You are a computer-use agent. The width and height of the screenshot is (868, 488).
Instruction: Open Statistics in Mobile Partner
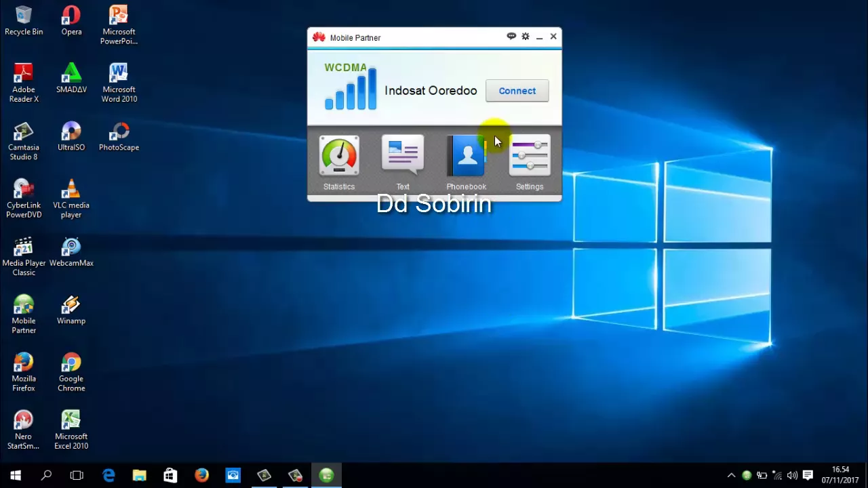339,163
